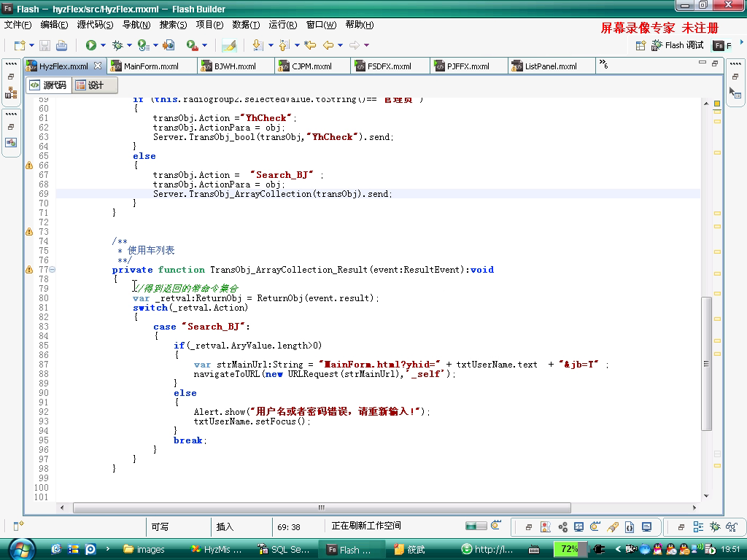Switch to the CJPM.mxml tab
The height and width of the screenshot is (560, 747).
311,66
